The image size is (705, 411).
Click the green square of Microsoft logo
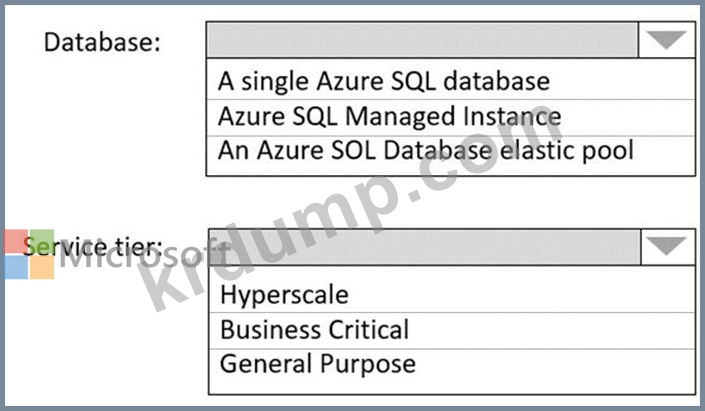41,243
